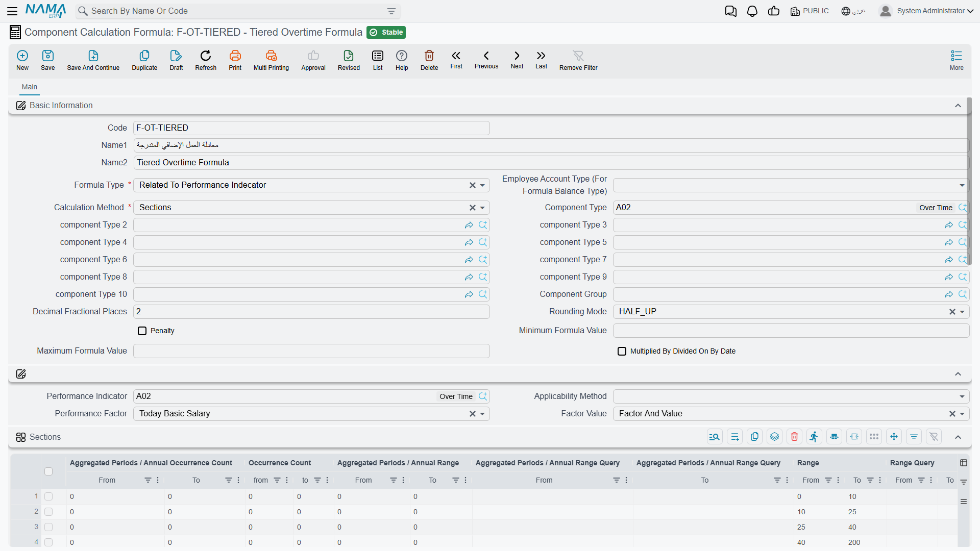Click the Maximum Formula Value field
Screen dimensions: 980x551
pos(311,351)
